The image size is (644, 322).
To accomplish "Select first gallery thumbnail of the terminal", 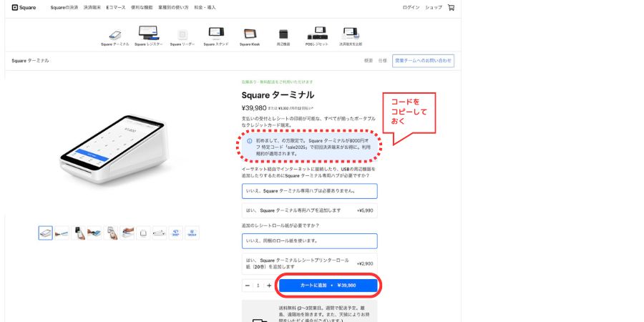I will point(46,233).
